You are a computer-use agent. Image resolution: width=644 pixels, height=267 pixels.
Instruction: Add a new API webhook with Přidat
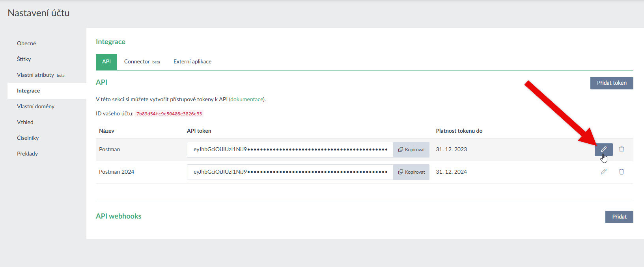619,217
